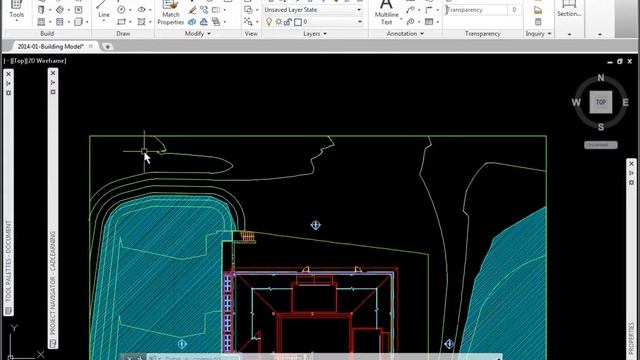Open the Door tool dropdown arrow
Screen dimensions: 640x360
point(49,10)
